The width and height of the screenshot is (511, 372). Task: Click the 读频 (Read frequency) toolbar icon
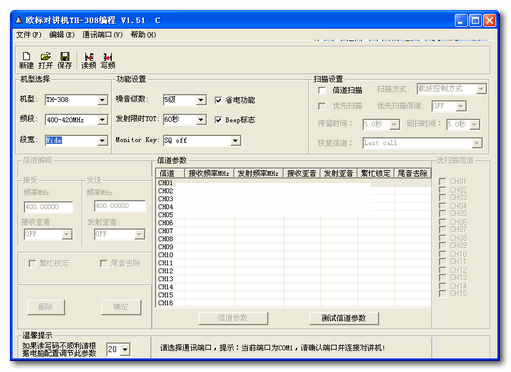[x=89, y=60]
